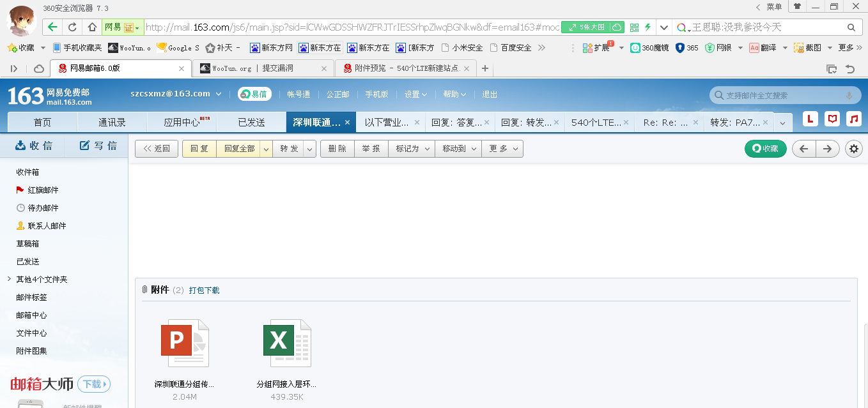Open 转发 dropdown arrow

pyautogui.click(x=310, y=149)
